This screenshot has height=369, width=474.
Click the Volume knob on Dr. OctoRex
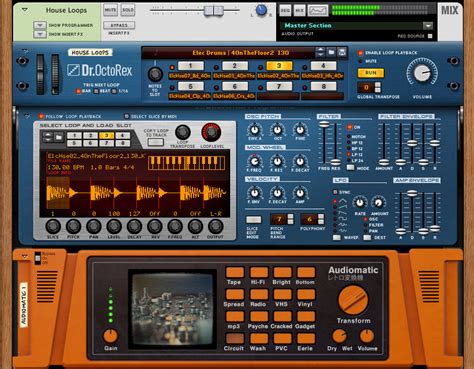click(x=422, y=72)
